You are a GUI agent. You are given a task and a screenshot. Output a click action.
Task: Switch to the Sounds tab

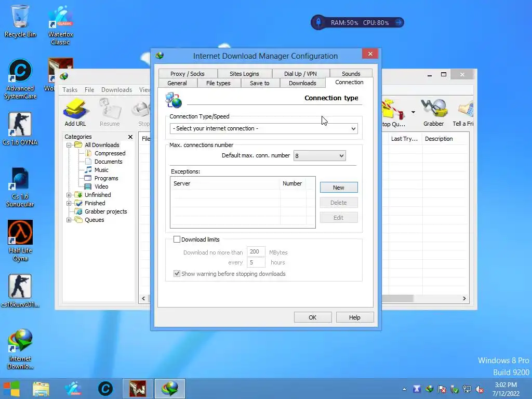click(x=351, y=74)
